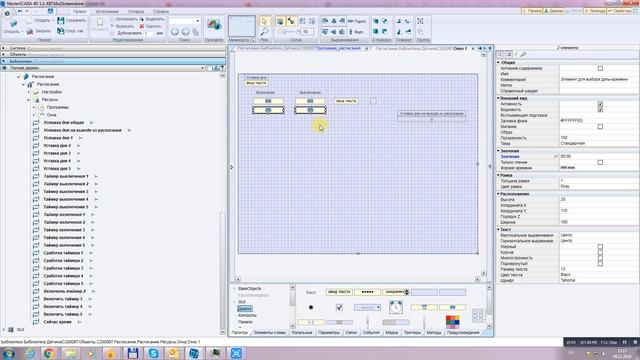
Task: Collapse the Общие properties section
Action: tap(498, 62)
